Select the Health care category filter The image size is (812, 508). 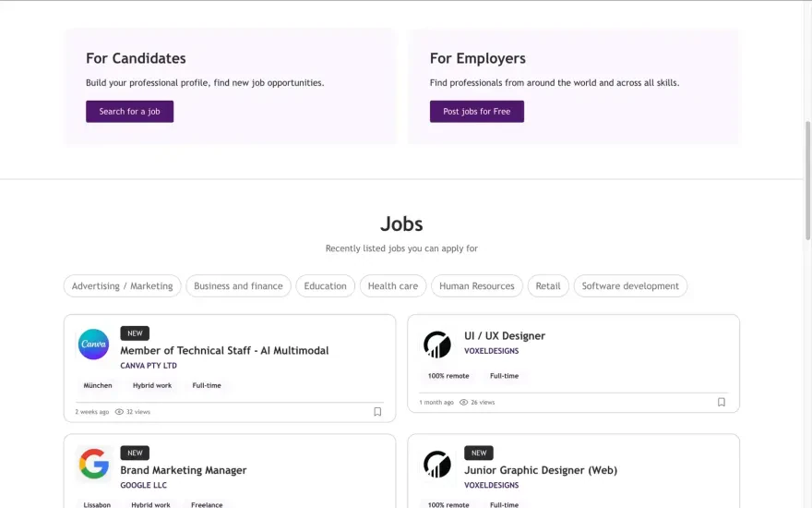click(392, 285)
